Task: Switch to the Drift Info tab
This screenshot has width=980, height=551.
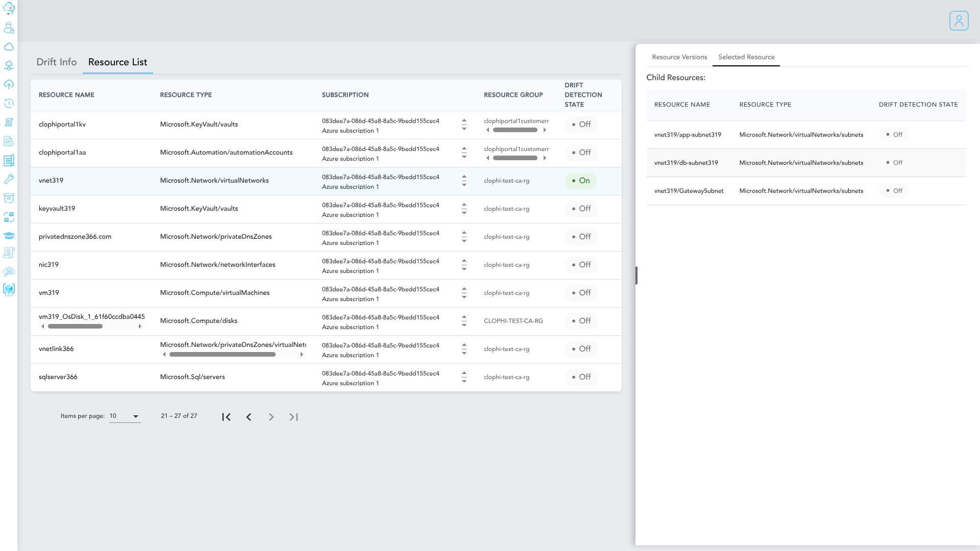Action: pyautogui.click(x=57, y=62)
